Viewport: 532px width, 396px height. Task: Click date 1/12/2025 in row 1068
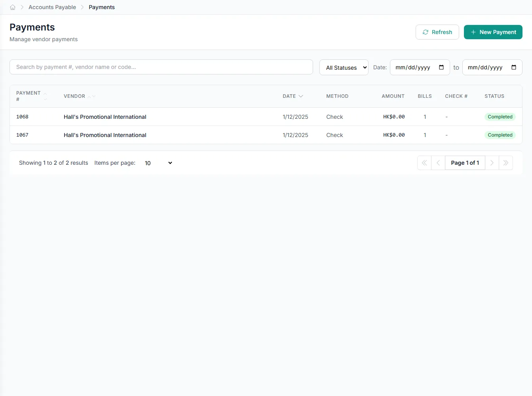[x=295, y=117]
